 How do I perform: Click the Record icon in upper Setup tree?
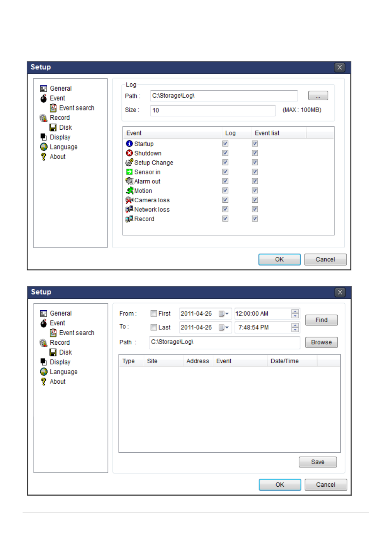(44, 118)
